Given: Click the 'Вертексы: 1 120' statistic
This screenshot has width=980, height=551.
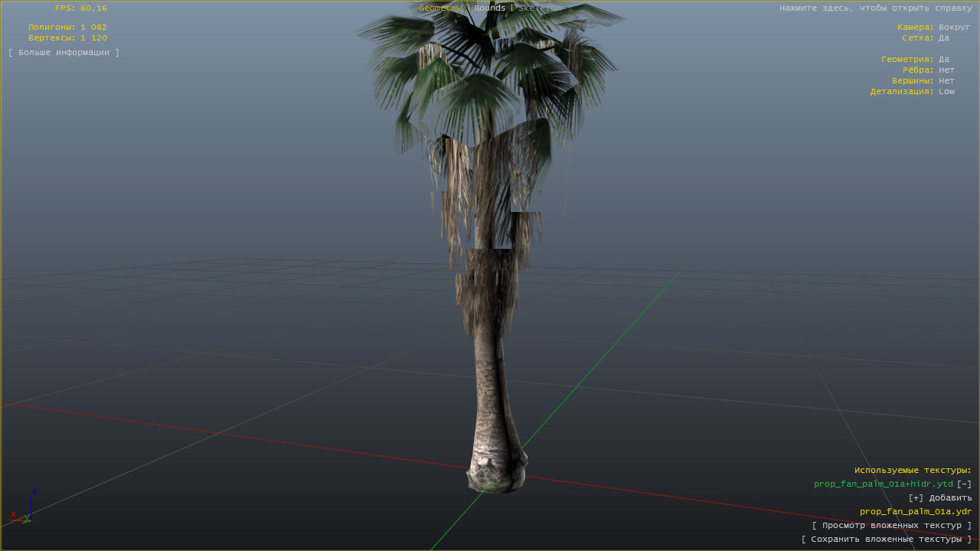Looking at the screenshot, I should click(67, 38).
